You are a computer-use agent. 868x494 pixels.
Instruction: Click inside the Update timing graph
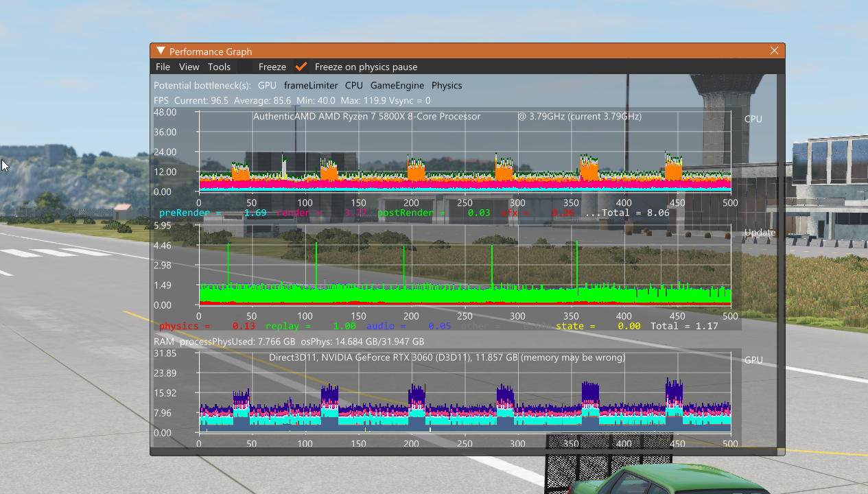[x=465, y=265]
